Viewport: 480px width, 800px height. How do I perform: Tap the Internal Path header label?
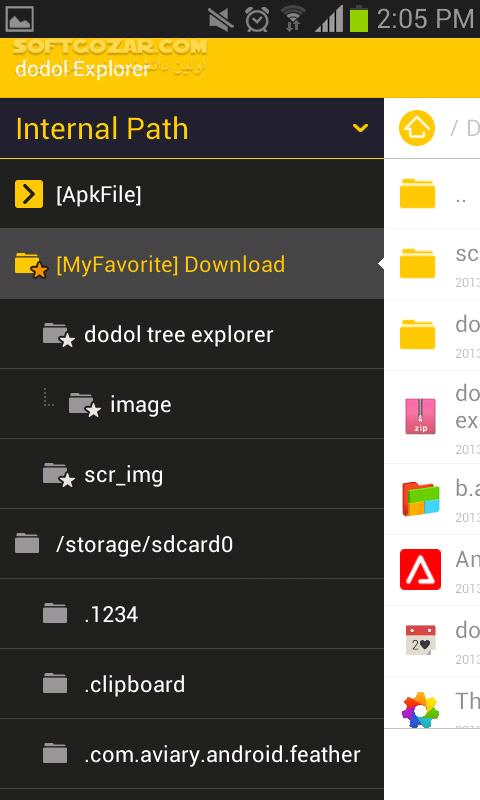[x=102, y=128]
